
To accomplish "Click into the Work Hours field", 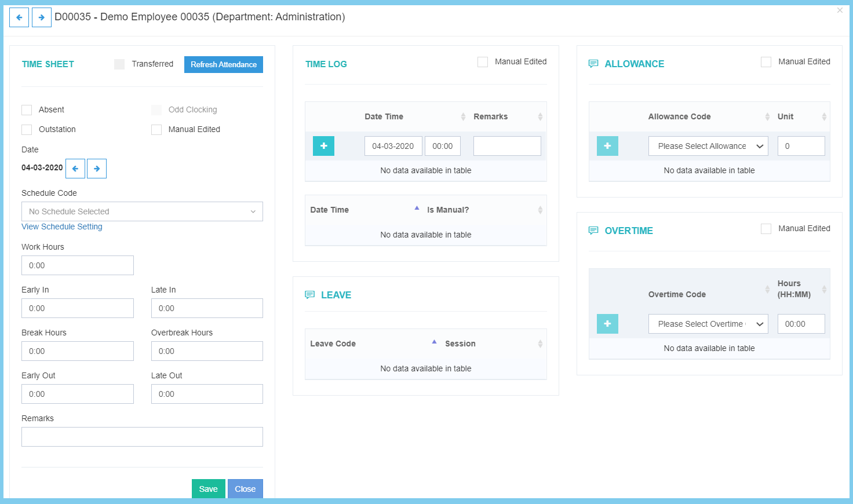I will click(x=78, y=265).
